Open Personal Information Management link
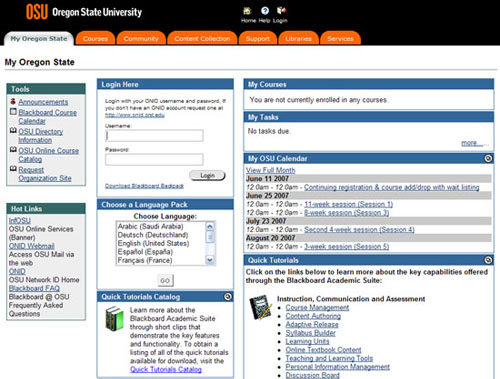 (x=338, y=367)
